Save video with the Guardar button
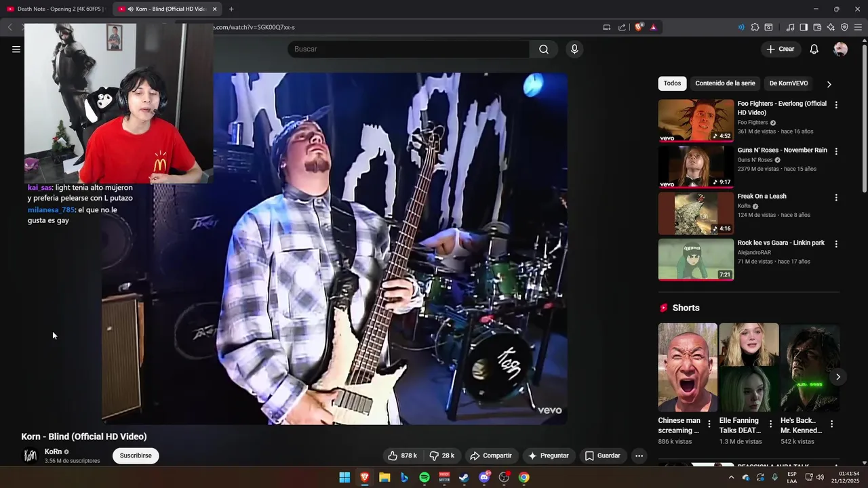Viewport: 868px width, 488px height. tap(603, 455)
